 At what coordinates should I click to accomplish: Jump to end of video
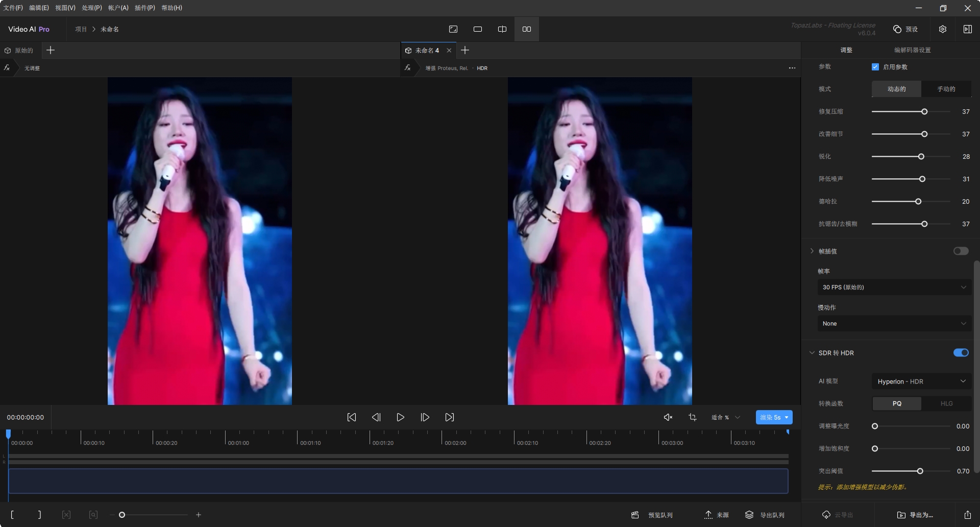point(449,417)
